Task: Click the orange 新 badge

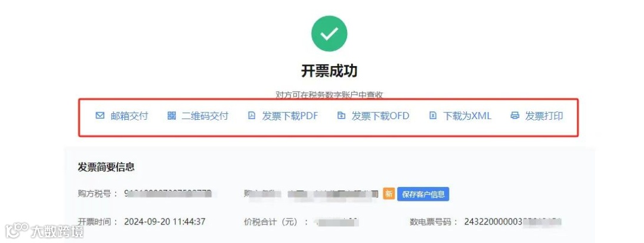Action: [x=389, y=194]
